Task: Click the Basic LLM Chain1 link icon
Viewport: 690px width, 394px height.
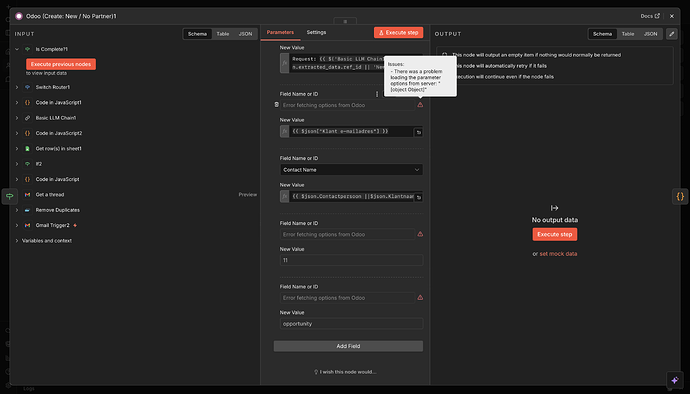Action: [27, 118]
